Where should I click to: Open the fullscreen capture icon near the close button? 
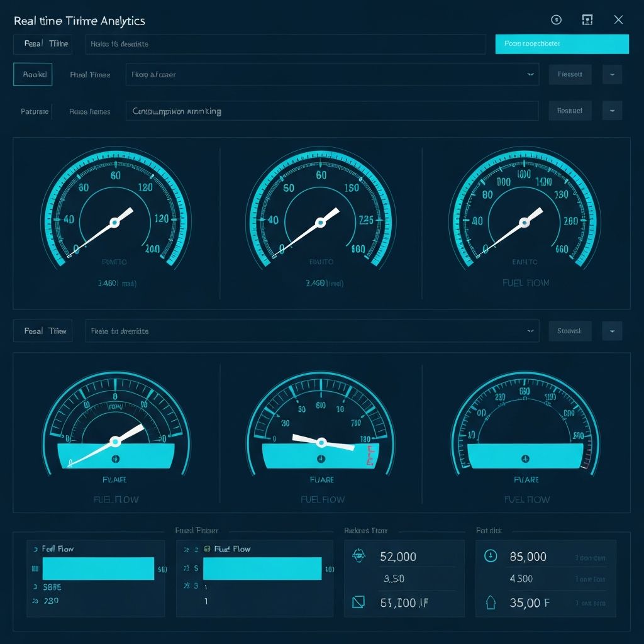(587, 19)
